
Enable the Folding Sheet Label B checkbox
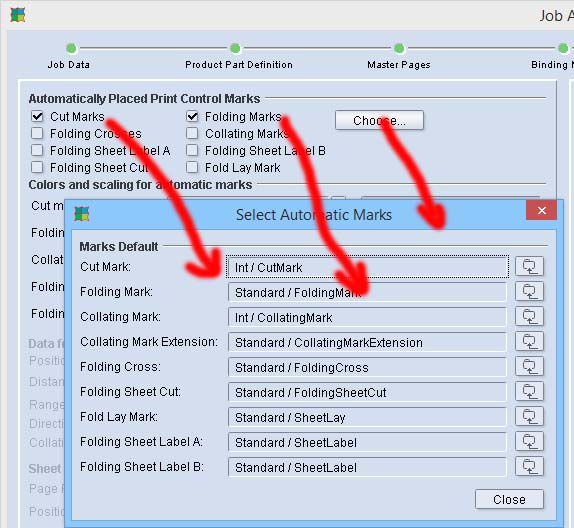click(x=192, y=150)
